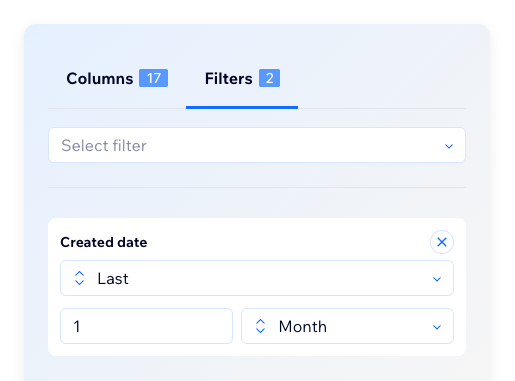Click the Created date label
The height and width of the screenshot is (381, 515).
[104, 242]
